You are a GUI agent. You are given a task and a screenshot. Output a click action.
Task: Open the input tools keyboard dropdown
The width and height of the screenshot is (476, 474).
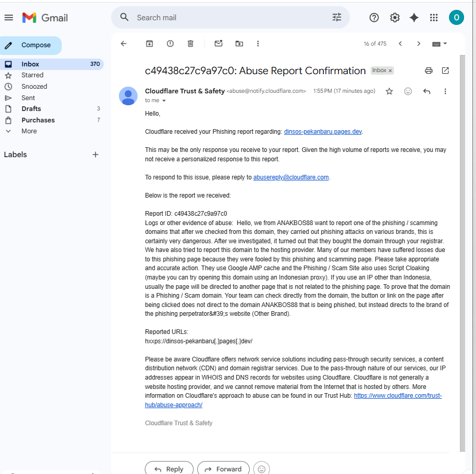tap(439, 44)
